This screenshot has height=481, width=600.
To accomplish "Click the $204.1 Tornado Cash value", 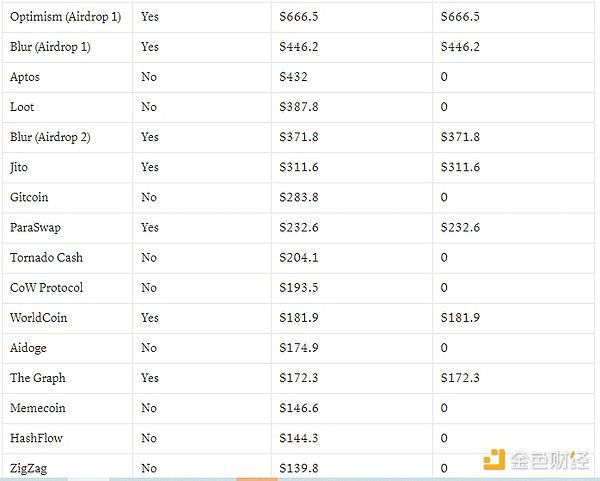I will point(300,257).
